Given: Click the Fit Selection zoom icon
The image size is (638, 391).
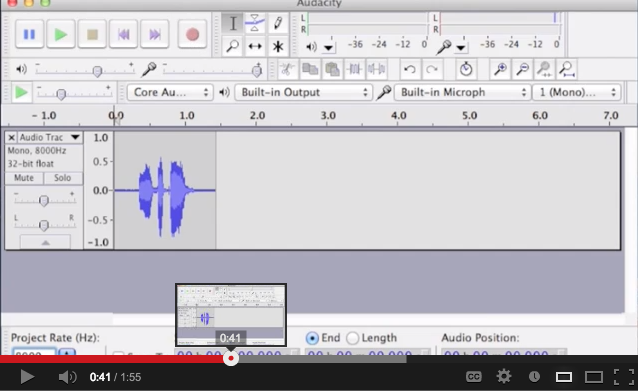Looking at the screenshot, I should point(544,69).
